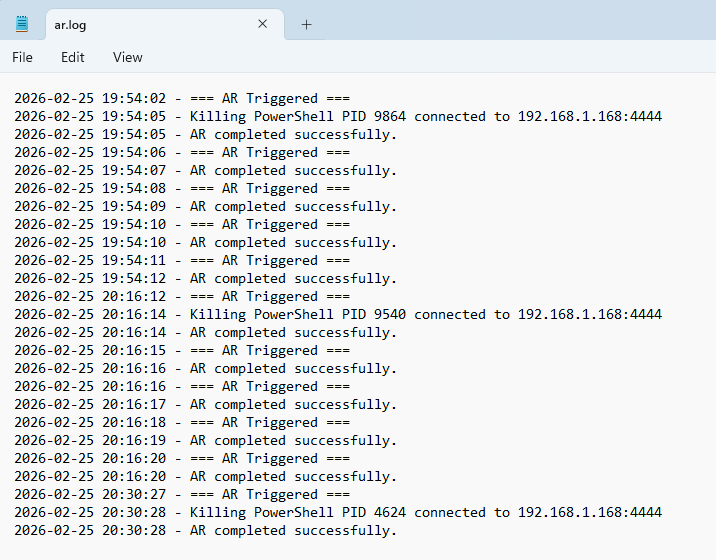Add a new tab with plus icon
This screenshot has height=560, width=716.
pos(306,24)
